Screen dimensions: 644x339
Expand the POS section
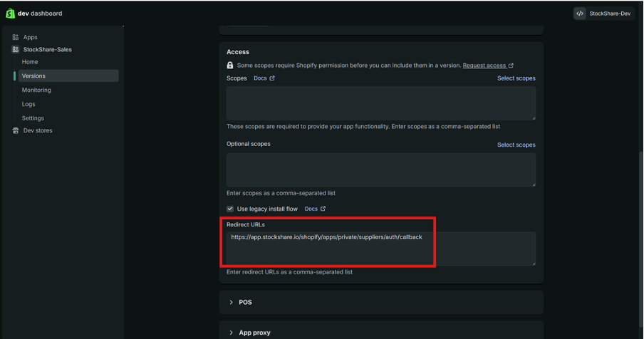click(232, 302)
